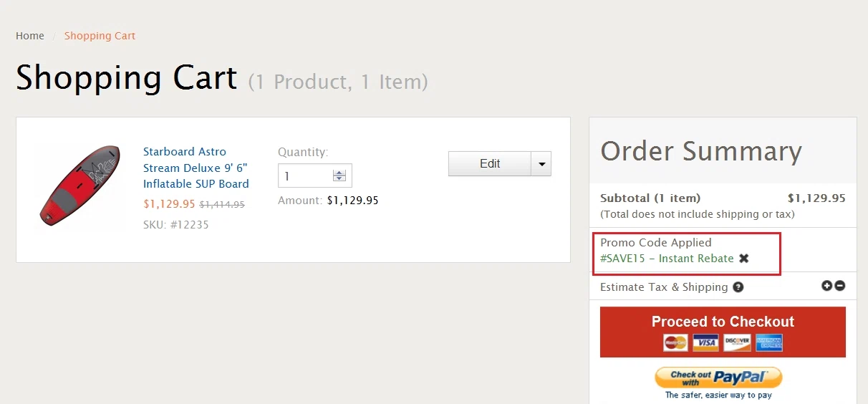Remove the SAVE15 promo code with X icon
The height and width of the screenshot is (404, 868).
point(744,259)
